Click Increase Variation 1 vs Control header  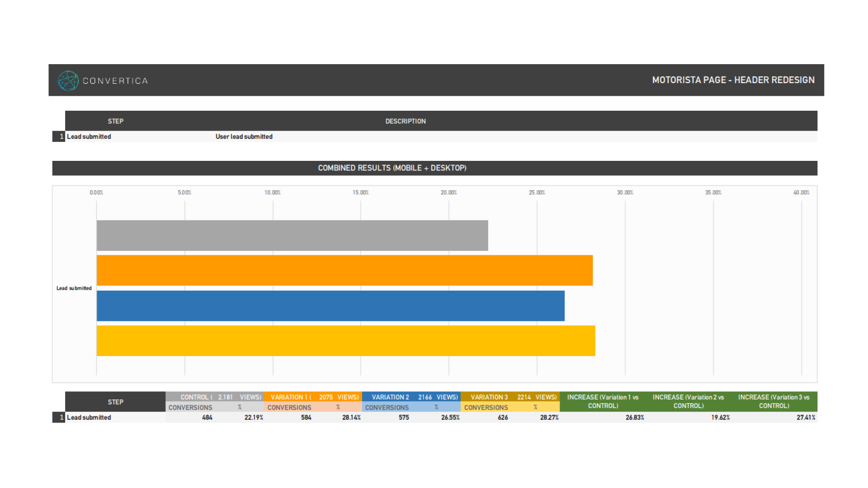coord(603,401)
